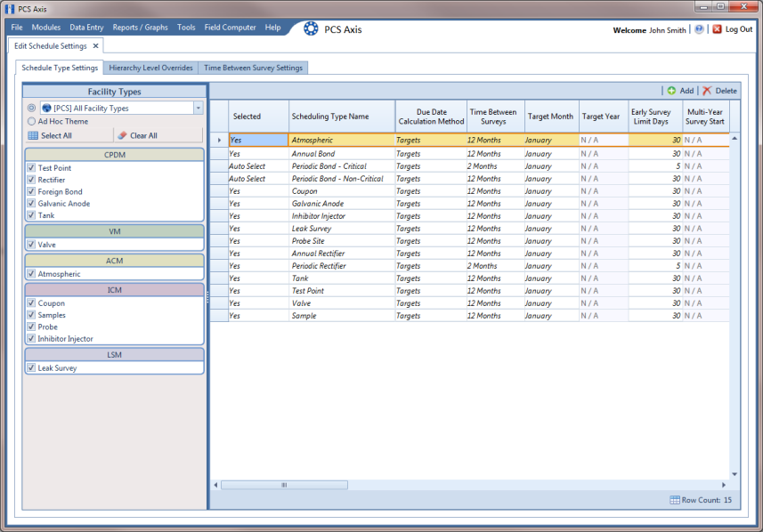This screenshot has width=763, height=532.
Task: Uncheck the Inhibitor Injector checkbox
Action: (31, 338)
